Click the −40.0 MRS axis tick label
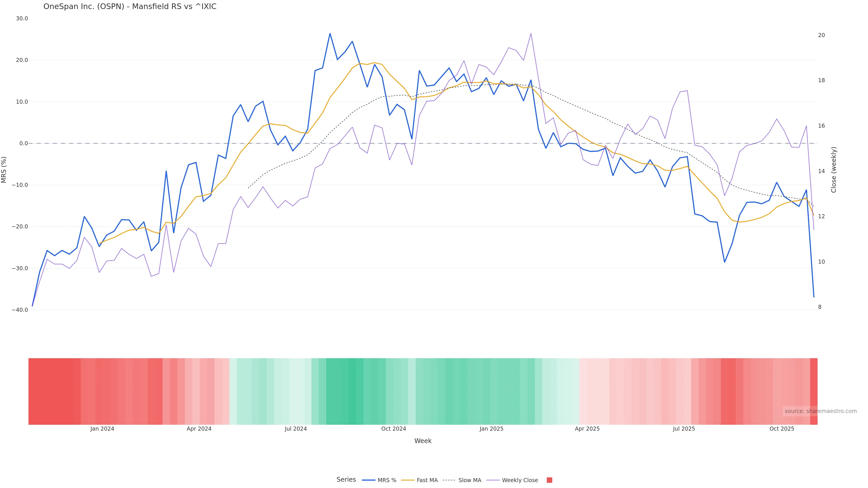 (20, 310)
